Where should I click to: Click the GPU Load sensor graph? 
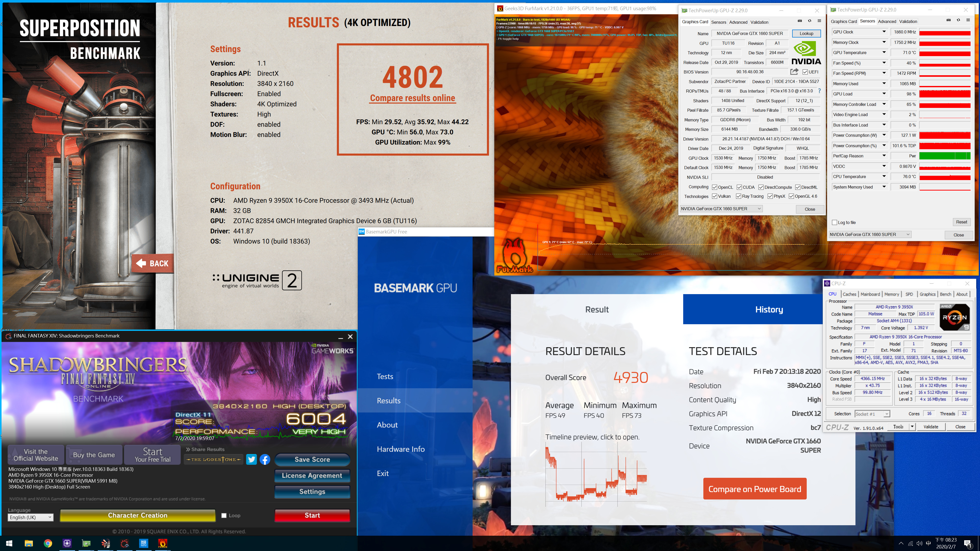945,94
